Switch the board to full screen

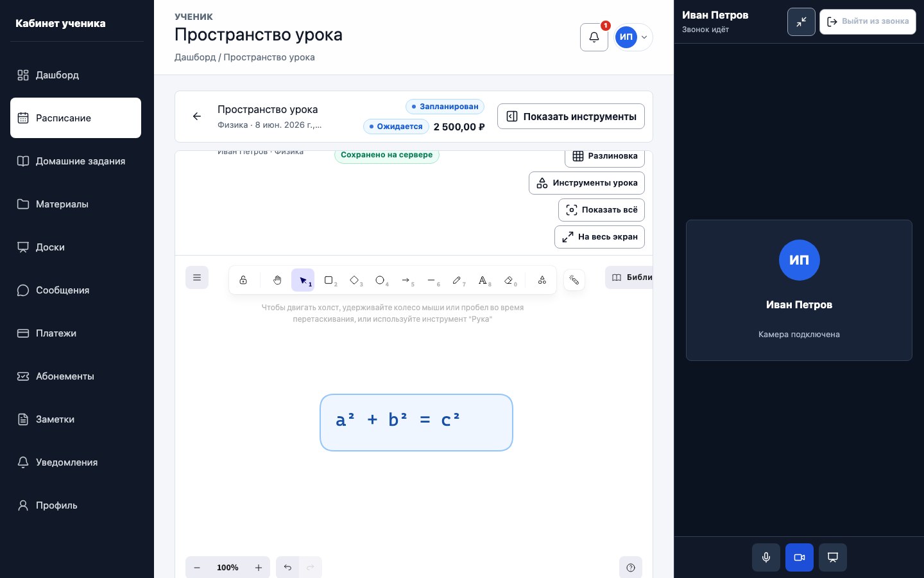[x=599, y=237]
